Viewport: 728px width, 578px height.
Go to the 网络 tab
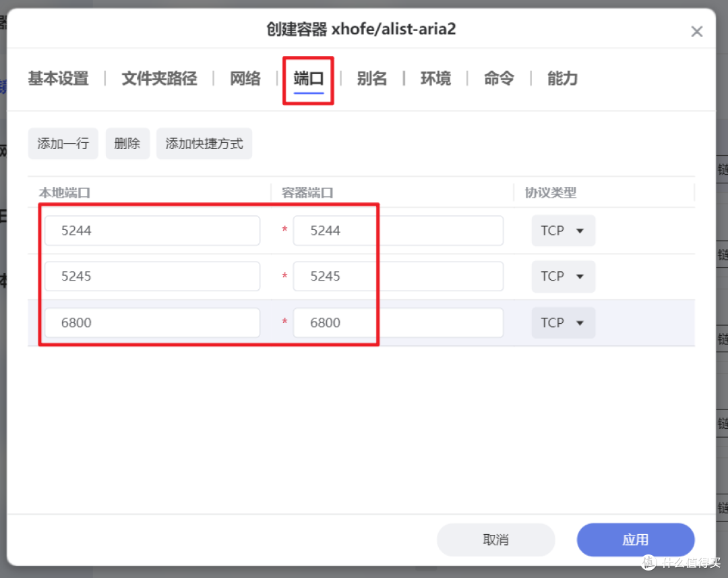pyautogui.click(x=245, y=78)
